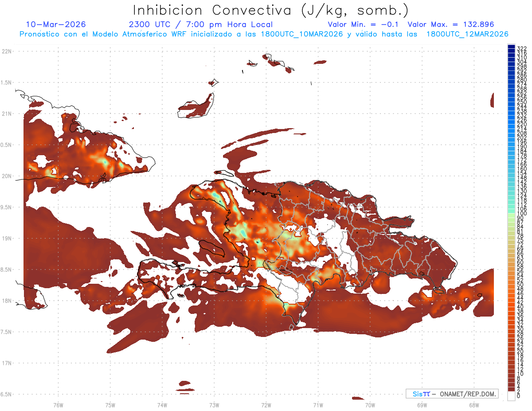Click the 22N latitude label

click(7, 51)
